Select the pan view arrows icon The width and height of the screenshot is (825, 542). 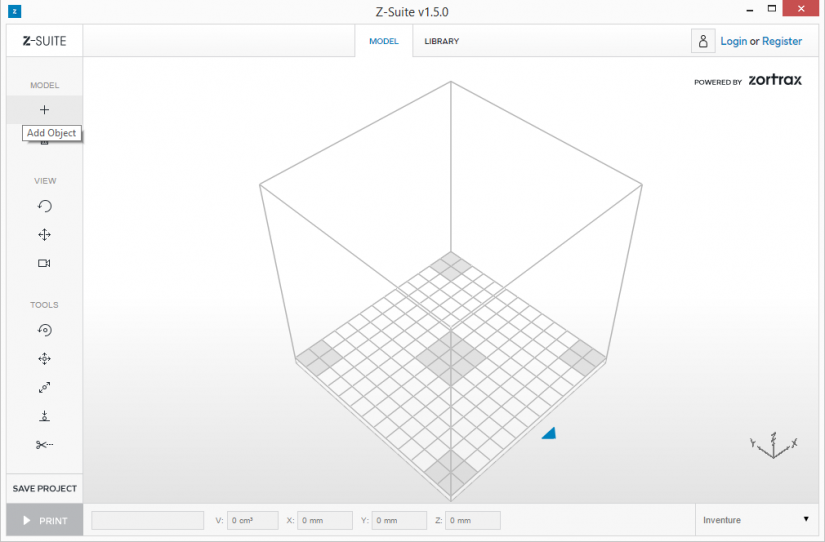point(45,235)
